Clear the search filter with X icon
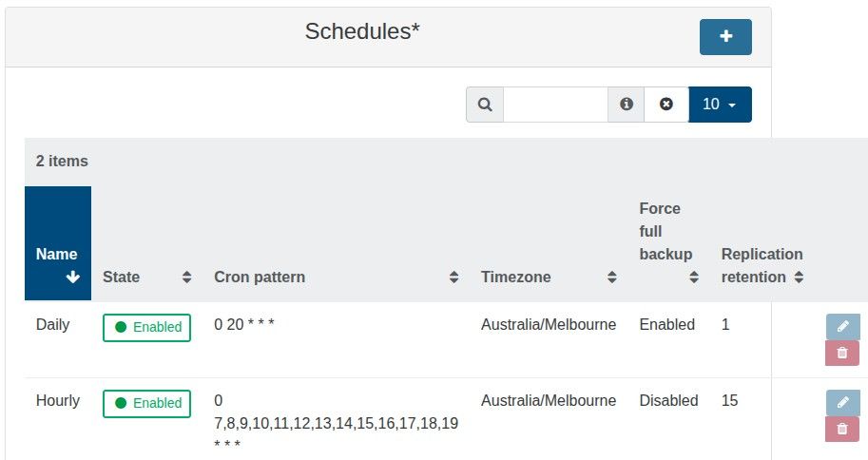 click(x=666, y=105)
